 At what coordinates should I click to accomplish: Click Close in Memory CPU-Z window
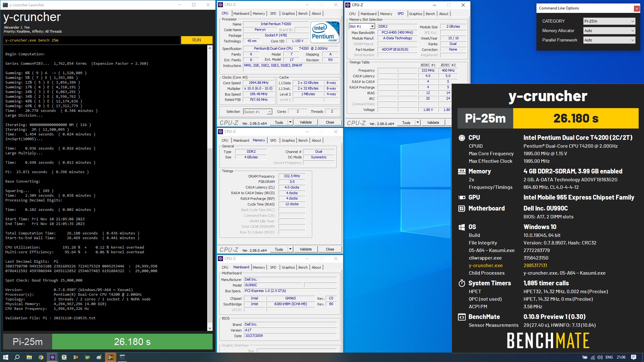coord(330,249)
